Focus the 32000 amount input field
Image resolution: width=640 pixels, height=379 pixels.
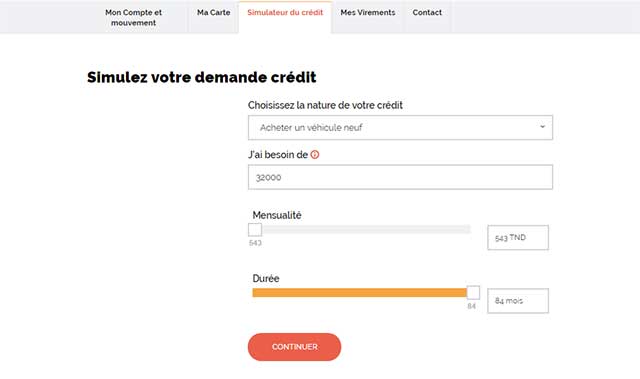pyautogui.click(x=400, y=177)
